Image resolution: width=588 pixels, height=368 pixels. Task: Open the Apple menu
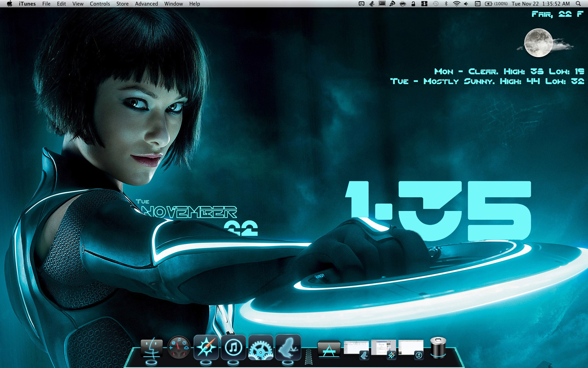9,4
